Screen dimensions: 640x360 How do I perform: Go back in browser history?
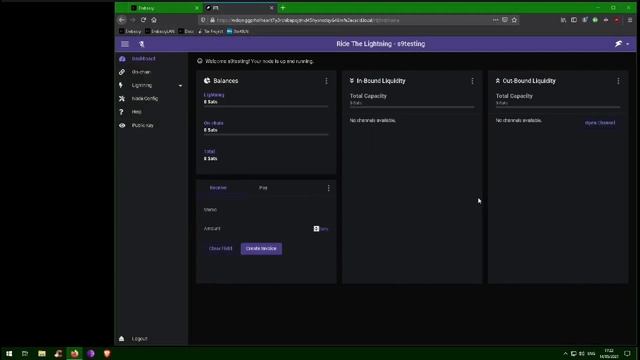[122, 20]
